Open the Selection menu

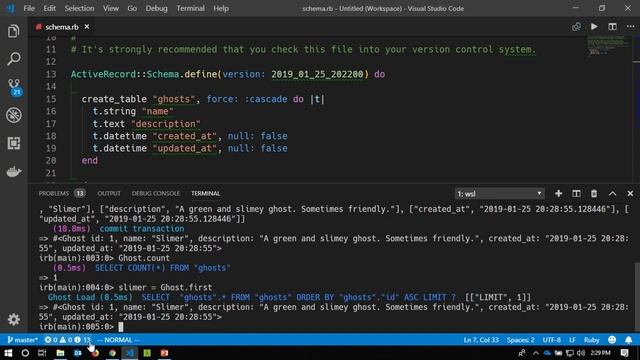tap(79, 8)
